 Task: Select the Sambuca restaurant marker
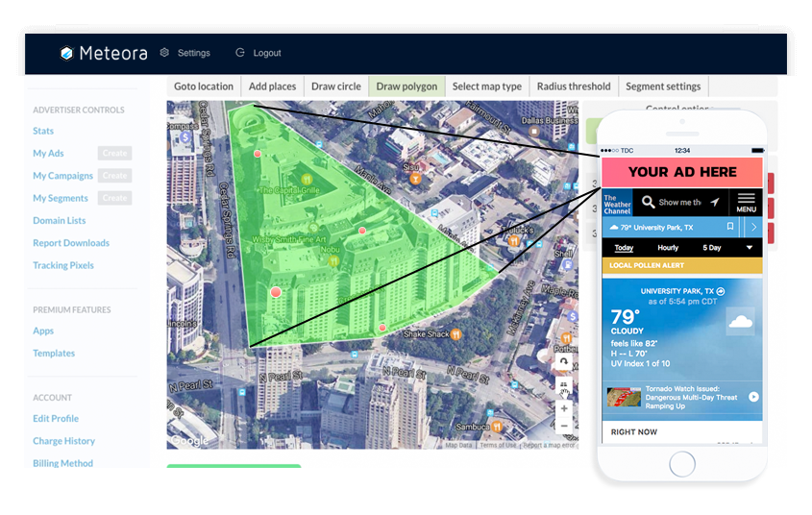(497, 427)
